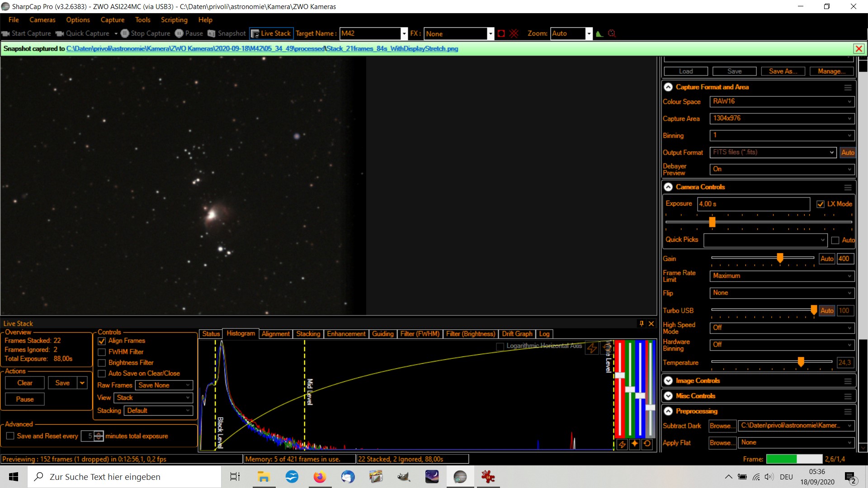Open the Stacking Default dropdown

click(158, 411)
